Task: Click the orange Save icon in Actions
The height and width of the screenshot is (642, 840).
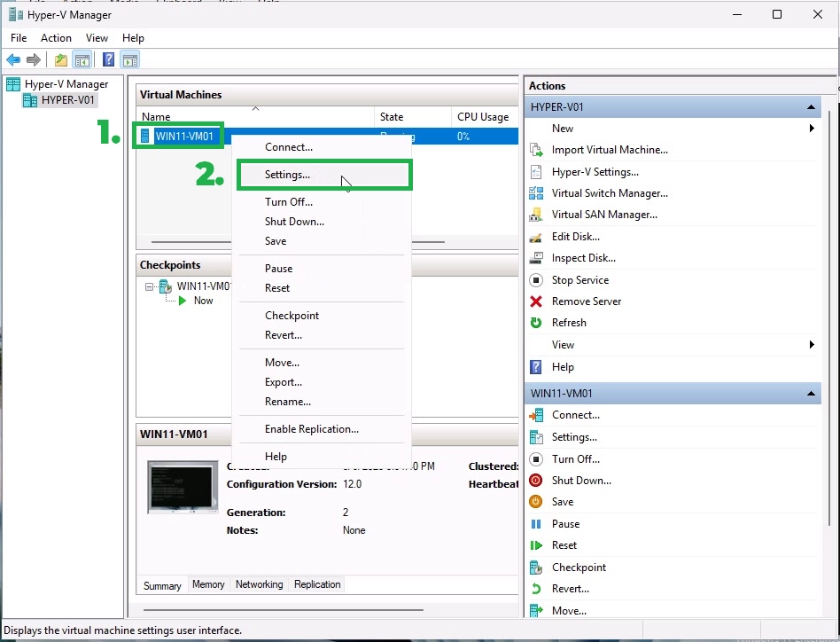Action: coord(536,502)
